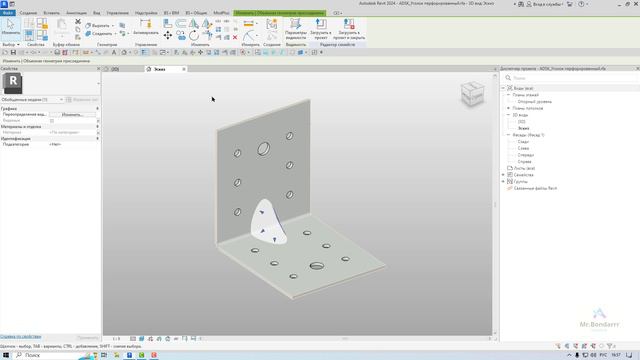Click the red X Delete icon
Screen dimensions: 640x360
point(235,37)
